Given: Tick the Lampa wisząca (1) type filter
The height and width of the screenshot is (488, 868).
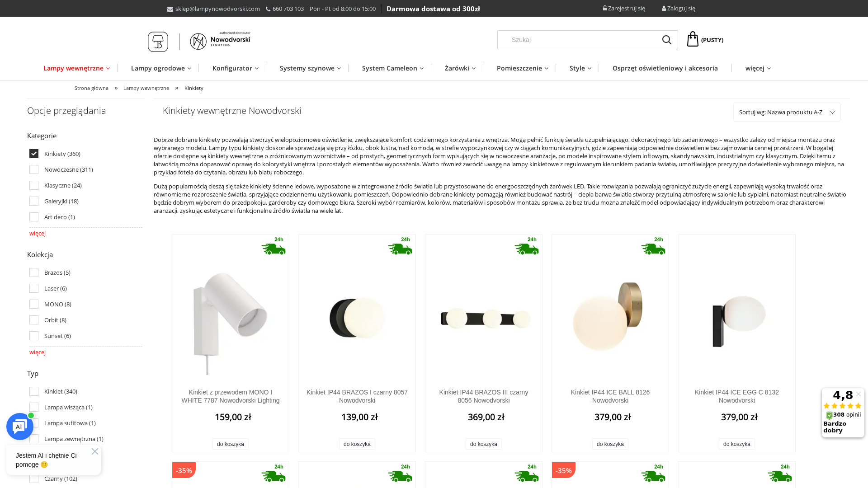Looking at the screenshot, I should pyautogui.click(x=34, y=407).
